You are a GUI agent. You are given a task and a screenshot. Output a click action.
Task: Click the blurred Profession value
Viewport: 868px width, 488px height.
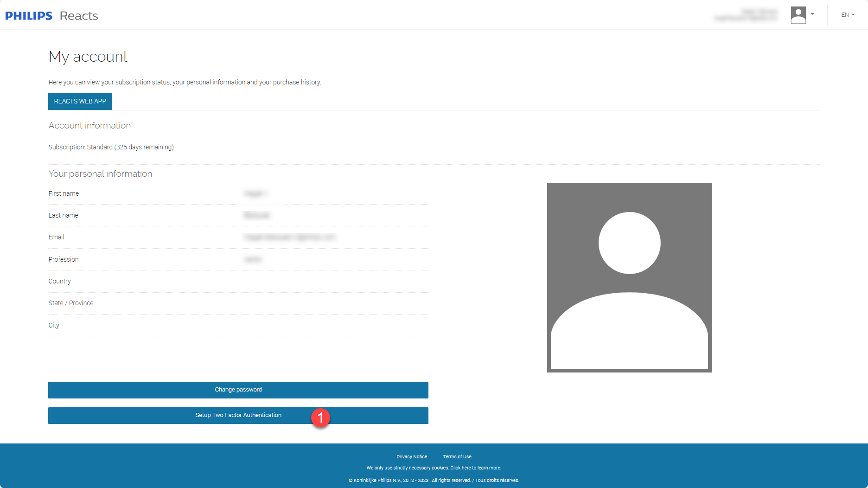(x=253, y=259)
